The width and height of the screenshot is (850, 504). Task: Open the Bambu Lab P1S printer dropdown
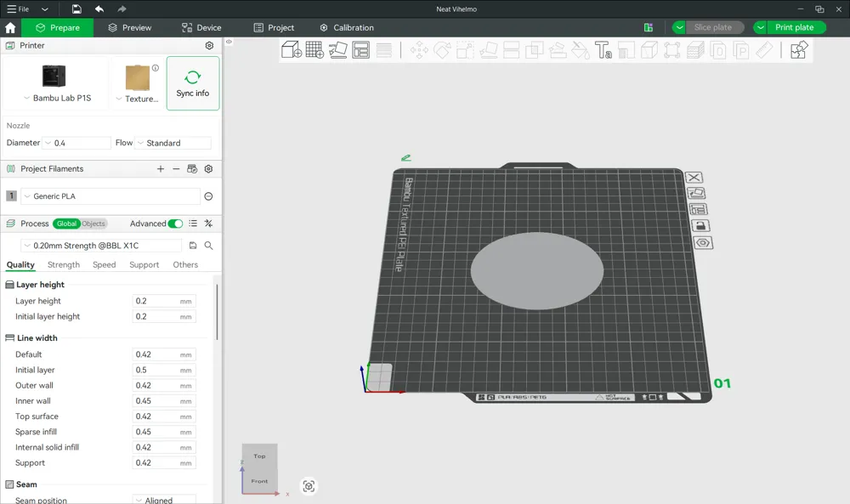tap(58, 98)
